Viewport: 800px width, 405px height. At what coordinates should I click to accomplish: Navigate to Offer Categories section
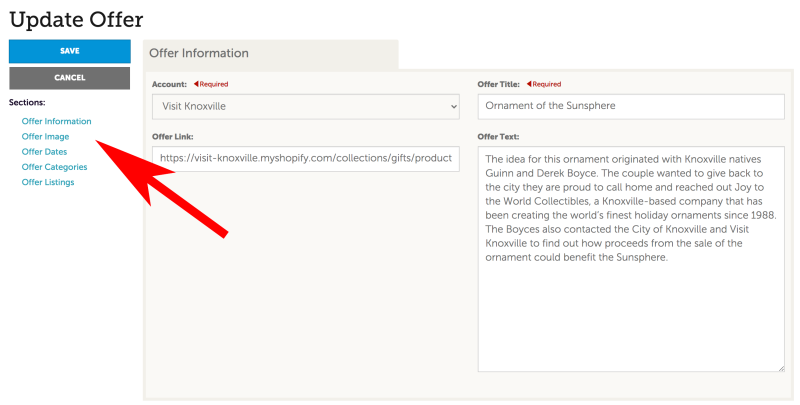point(55,167)
